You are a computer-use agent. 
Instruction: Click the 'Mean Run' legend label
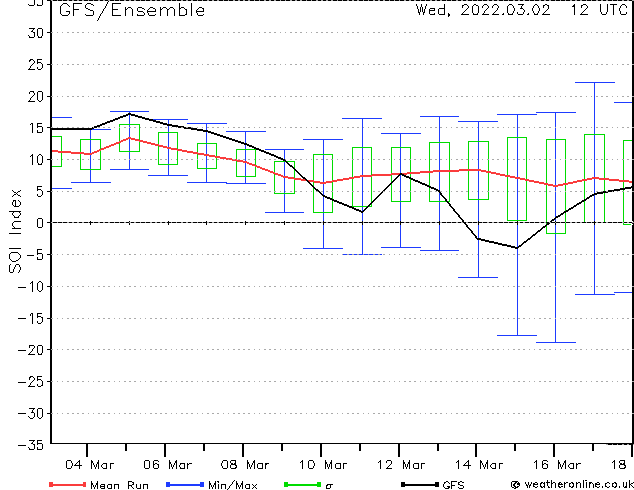pyautogui.click(x=119, y=485)
